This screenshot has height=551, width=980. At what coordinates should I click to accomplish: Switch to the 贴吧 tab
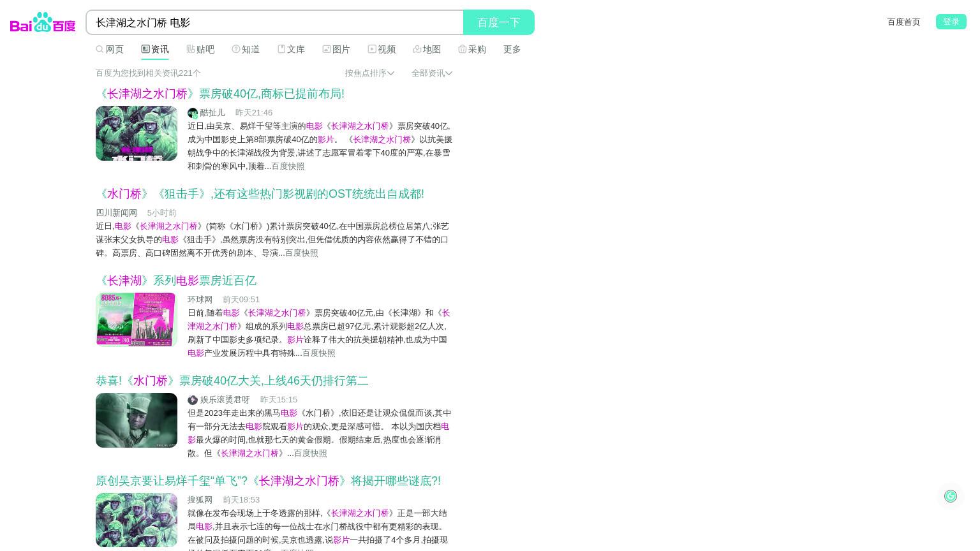pos(200,49)
